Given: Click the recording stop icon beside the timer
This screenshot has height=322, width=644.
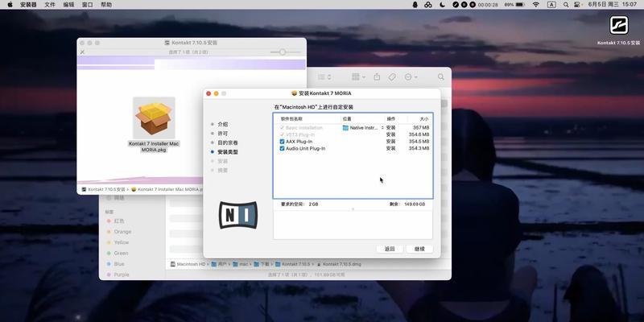Looking at the screenshot, I should point(473,5).
